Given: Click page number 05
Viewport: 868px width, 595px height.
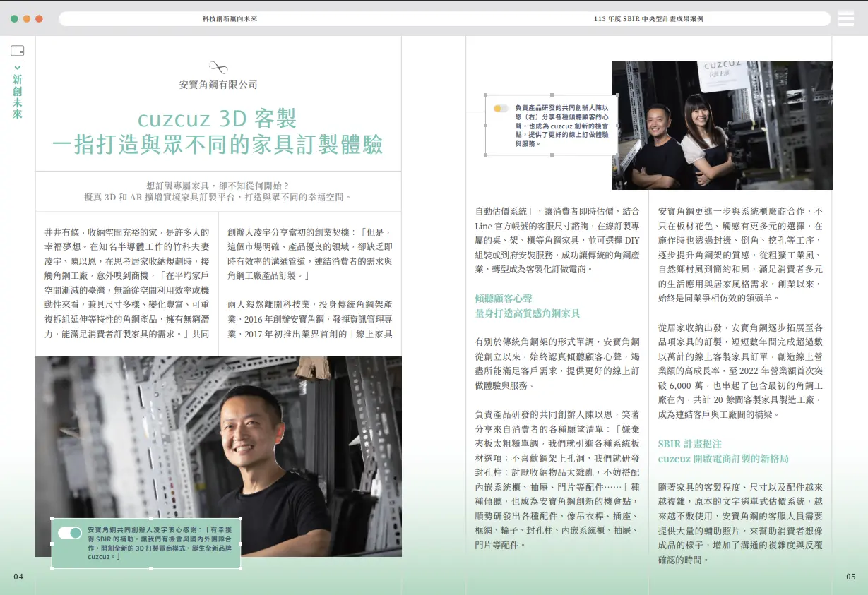Looking at the screenshot, I should click(851, 577).
